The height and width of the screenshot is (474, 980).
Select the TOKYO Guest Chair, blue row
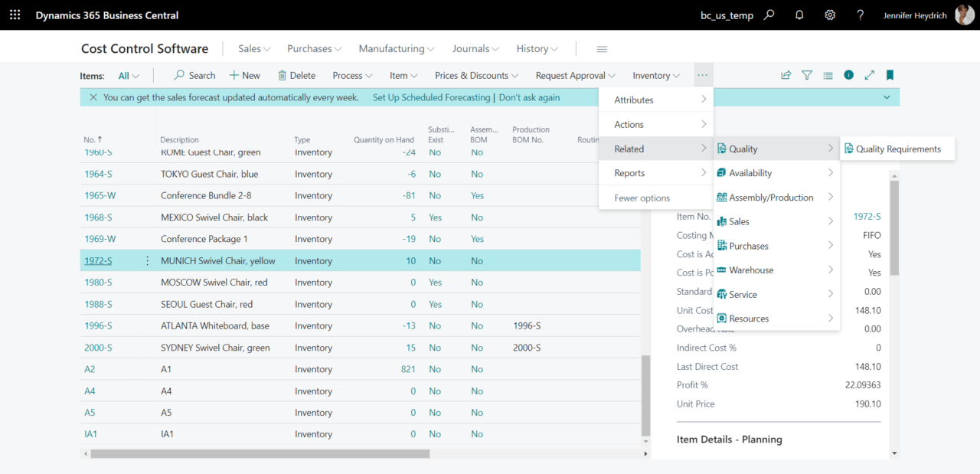pyautogui.click(x=360, y=174)
